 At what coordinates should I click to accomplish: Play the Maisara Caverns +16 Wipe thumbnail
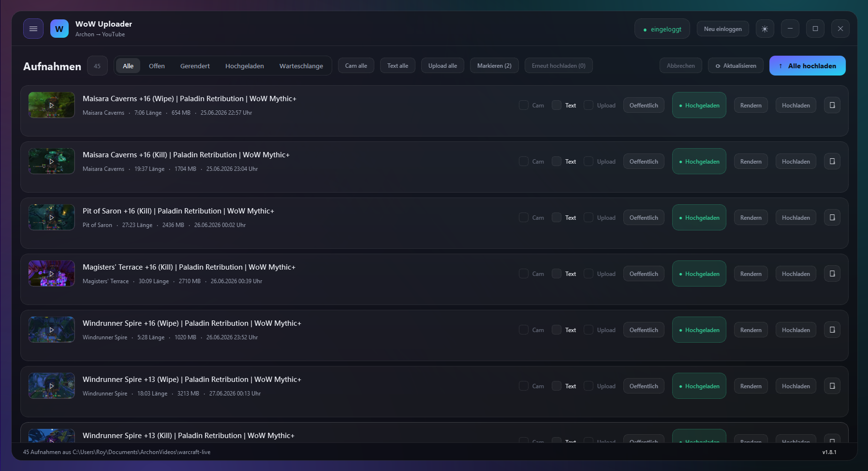(x=52, y=105)
